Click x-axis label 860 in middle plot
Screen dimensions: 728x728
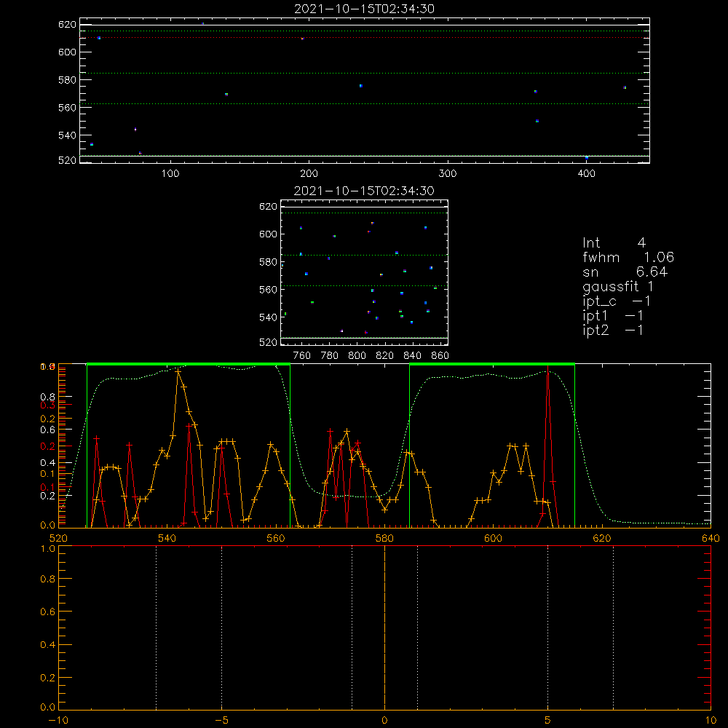(x=440, y=356)
